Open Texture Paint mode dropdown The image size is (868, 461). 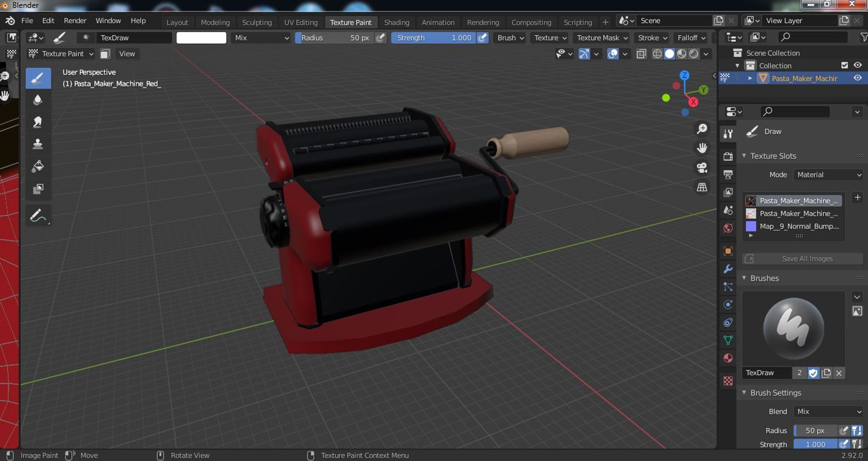click(x=61, y=54)
